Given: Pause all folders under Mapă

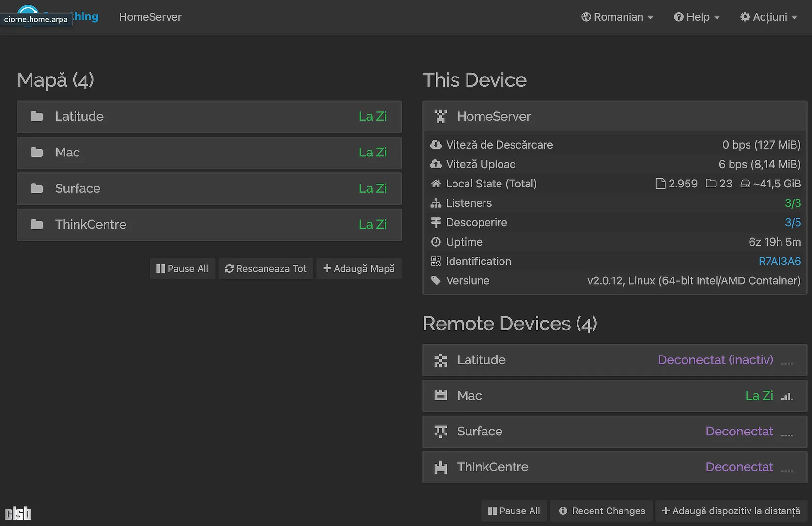Looking at the screenshot, I should pos(182,269).
